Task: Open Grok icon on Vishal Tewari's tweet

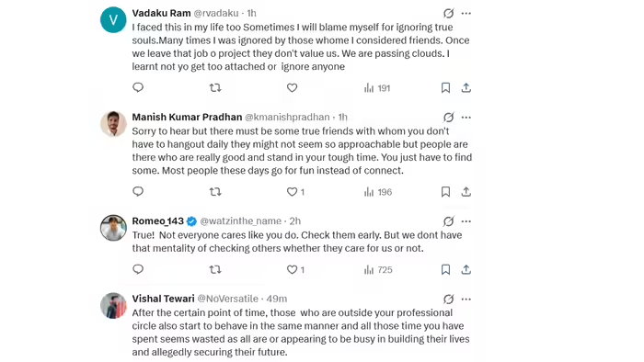Action: [449, 300]
